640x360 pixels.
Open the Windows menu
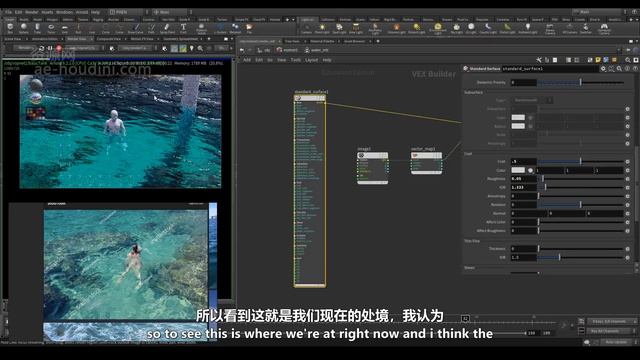pyautogui.click(x=64, y=12)
